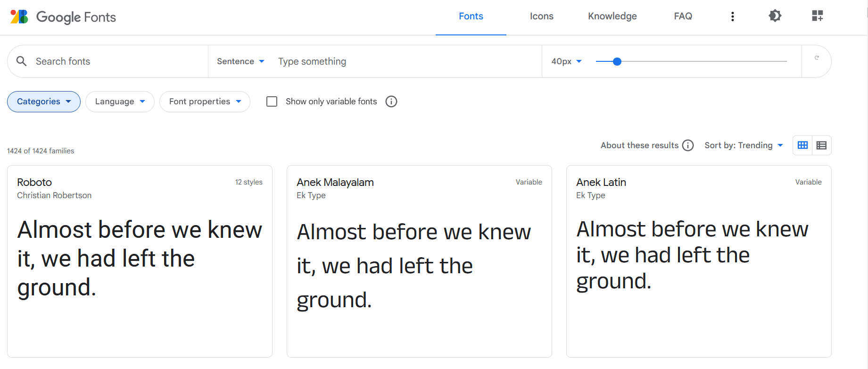Switch to list view layout
This screenshot has height=369, width=868.
(821, 145)
